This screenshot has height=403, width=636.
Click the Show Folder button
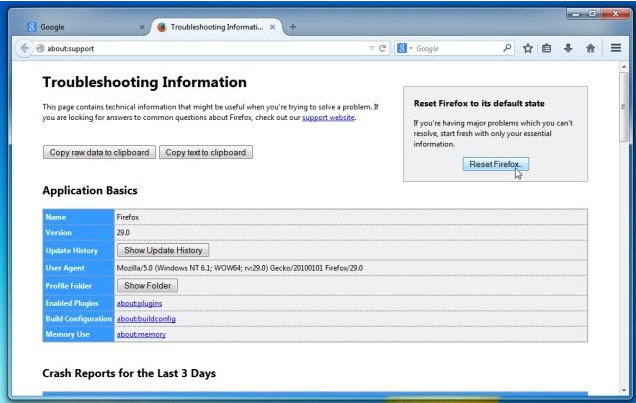point(147,285)
